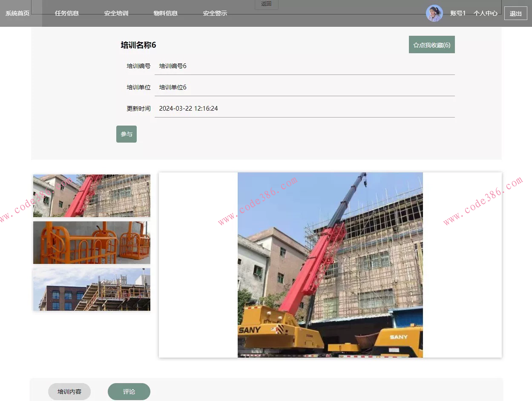This screenshot has width=532, height=401.
Task: Switch to the 评论 comments tab
Action: pyautogui.click(x=129, y=392)
